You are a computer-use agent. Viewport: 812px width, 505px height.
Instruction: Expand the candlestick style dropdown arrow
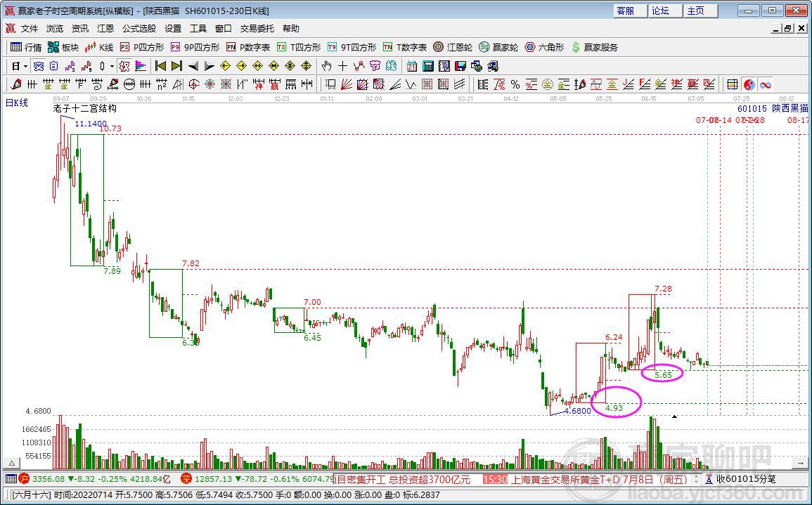(x=112, y=66)
